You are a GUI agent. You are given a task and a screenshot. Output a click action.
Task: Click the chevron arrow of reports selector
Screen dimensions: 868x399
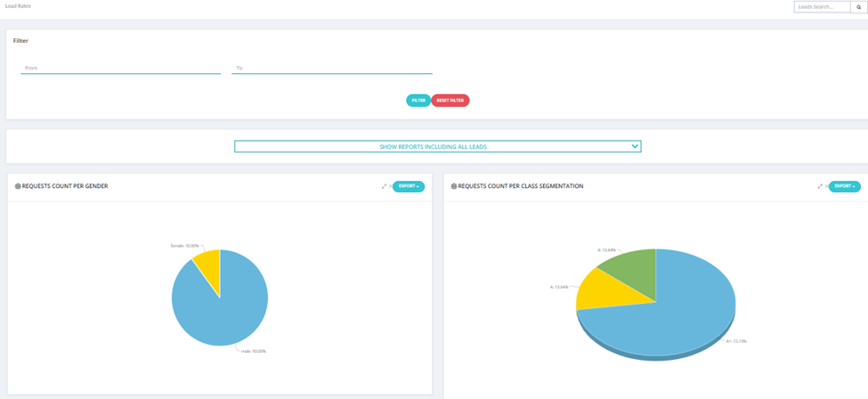[x=635, y=146]
